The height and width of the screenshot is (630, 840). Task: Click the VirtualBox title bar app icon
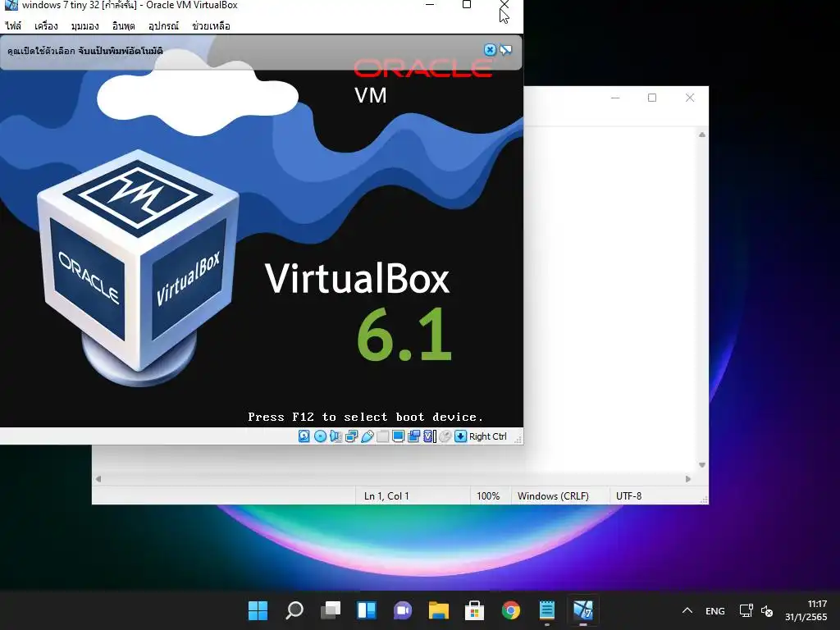(x=11, y=5)
